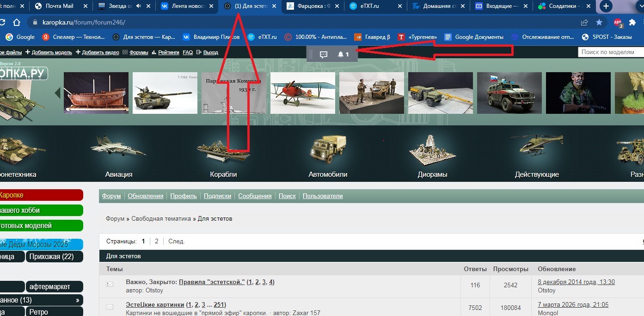Expand the sidebar category chevron »

tap(78, 300)
